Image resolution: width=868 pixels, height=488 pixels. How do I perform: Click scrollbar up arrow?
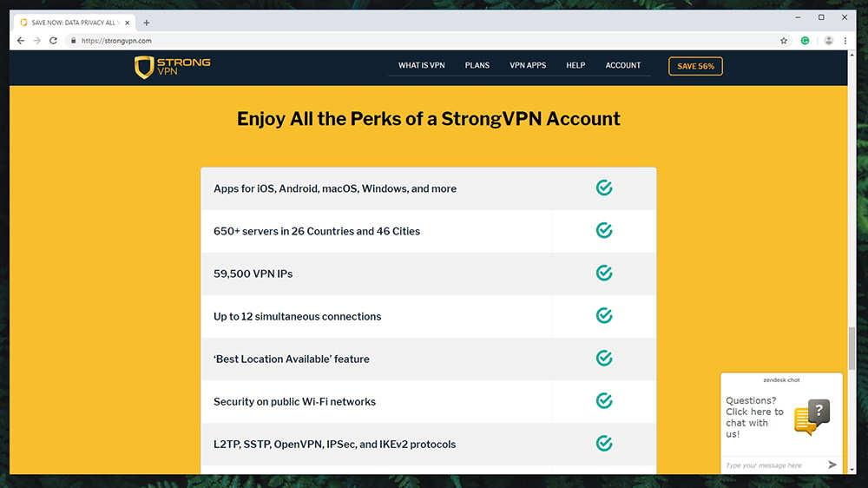click(x=852, y=55)
